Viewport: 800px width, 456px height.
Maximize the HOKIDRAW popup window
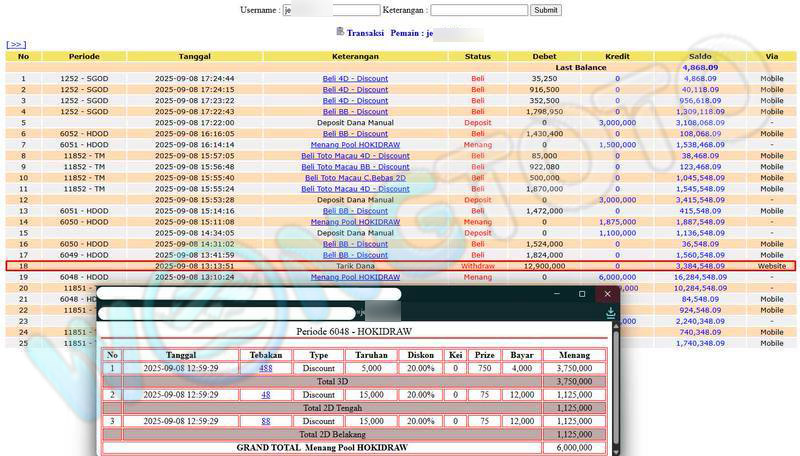582,294
